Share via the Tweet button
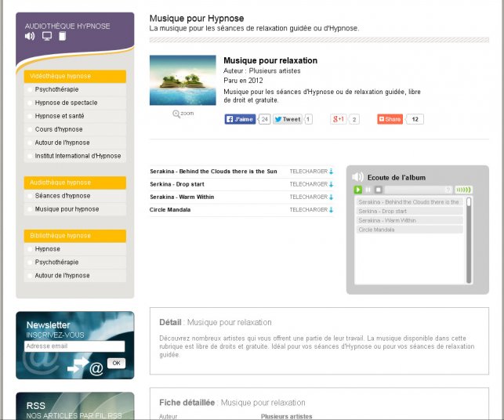 [x=288, y=119]
